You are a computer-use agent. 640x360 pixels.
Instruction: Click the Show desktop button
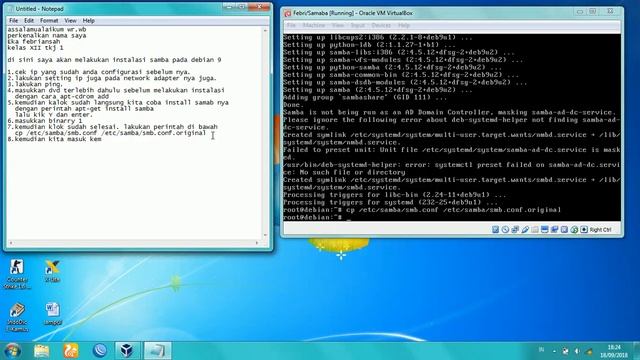tap(636, 351)
